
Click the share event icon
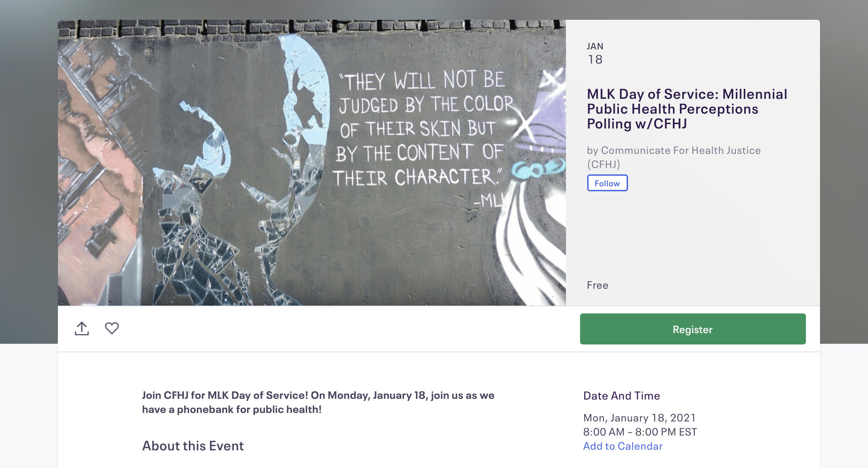click(82, 329)
